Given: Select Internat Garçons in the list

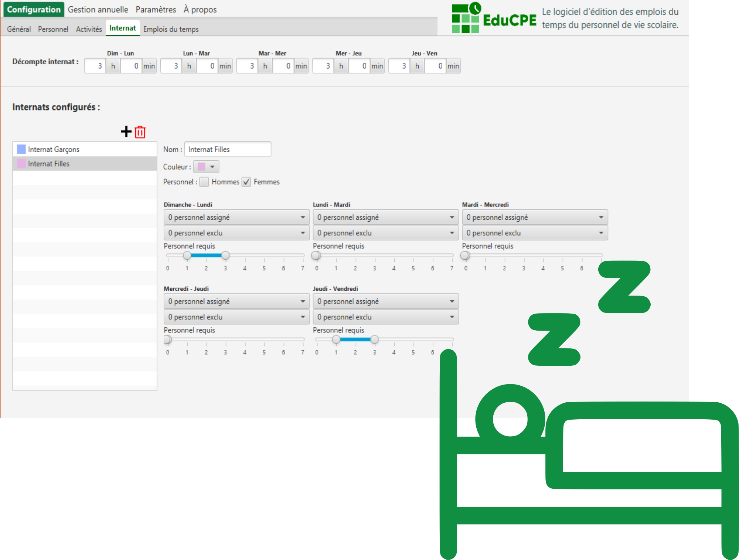Looking at the screenshot, I should (x=85, y=149).
